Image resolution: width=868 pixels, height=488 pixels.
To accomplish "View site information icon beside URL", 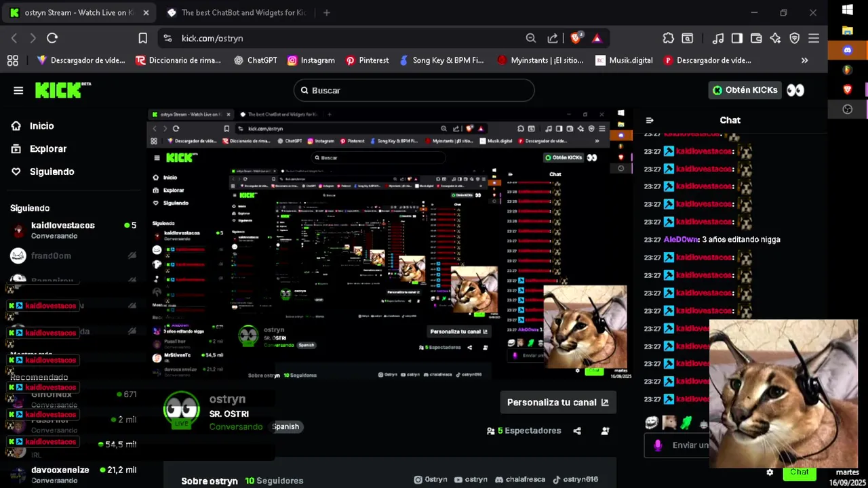I will (x=167, y=39).
